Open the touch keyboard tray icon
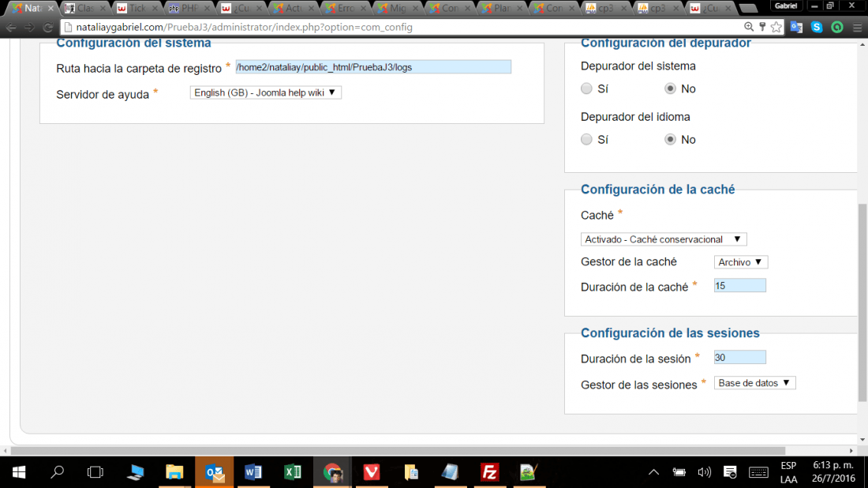 758,472
